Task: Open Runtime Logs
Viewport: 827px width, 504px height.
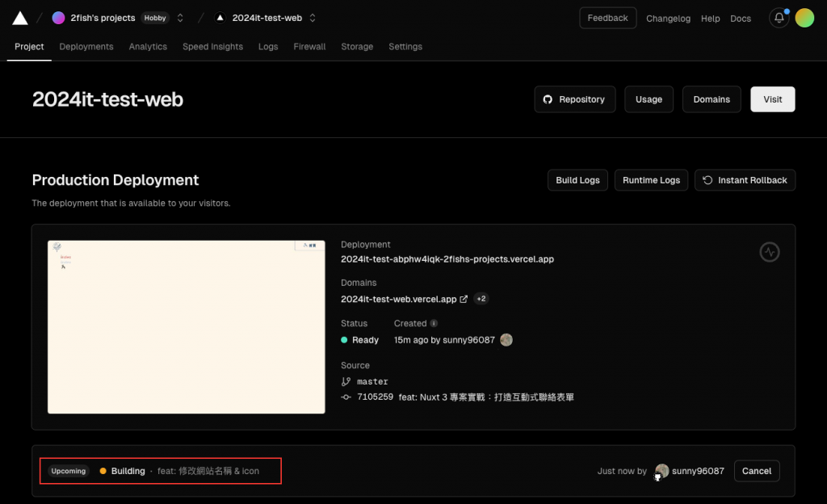Action: point(652,180)
